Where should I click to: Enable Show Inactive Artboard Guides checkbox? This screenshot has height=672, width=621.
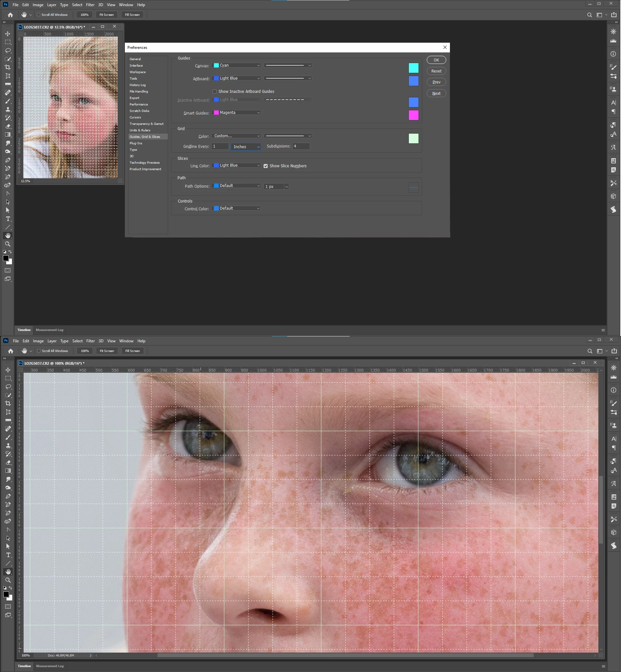click(x=214, y=92)
